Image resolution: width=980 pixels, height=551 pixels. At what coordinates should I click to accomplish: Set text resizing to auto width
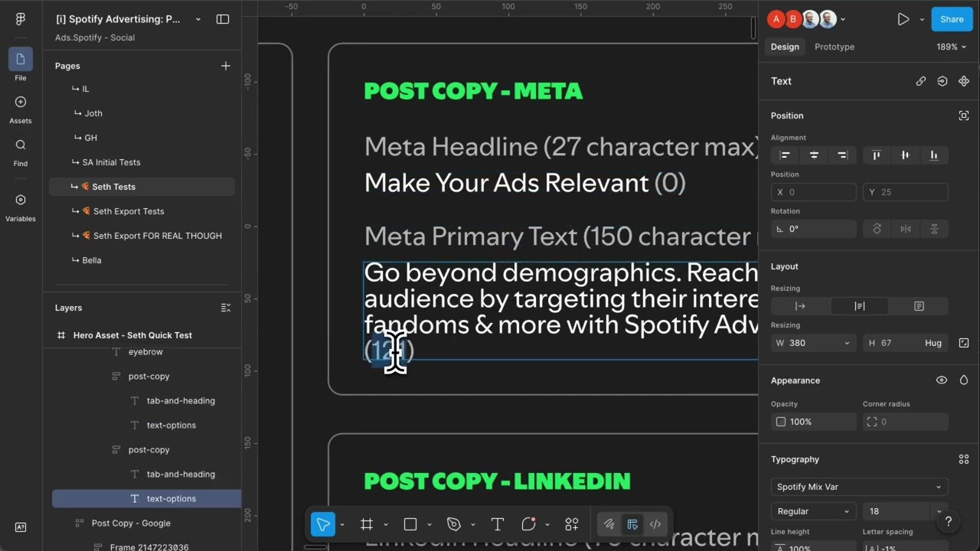[x=800, y=306]
